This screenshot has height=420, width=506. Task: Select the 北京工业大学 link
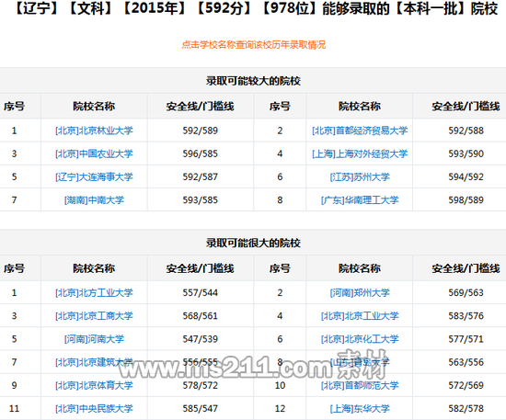click(x=360, y=316)
